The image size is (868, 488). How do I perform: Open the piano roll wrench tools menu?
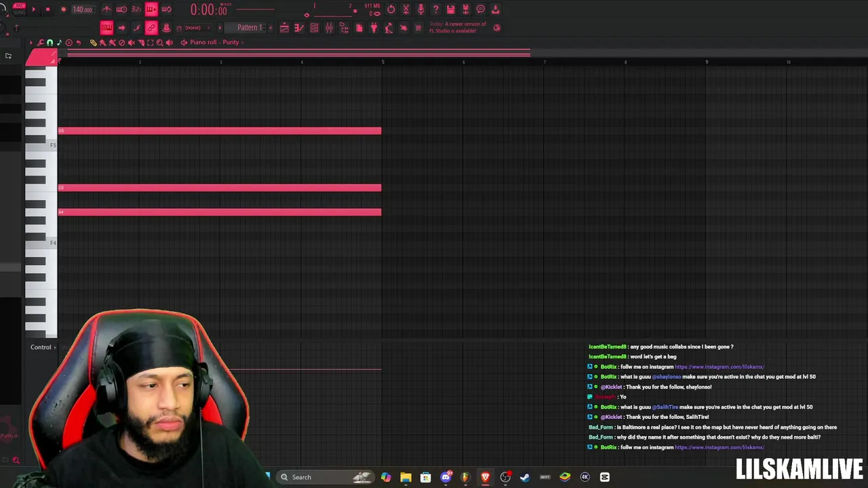click(40, 43)
